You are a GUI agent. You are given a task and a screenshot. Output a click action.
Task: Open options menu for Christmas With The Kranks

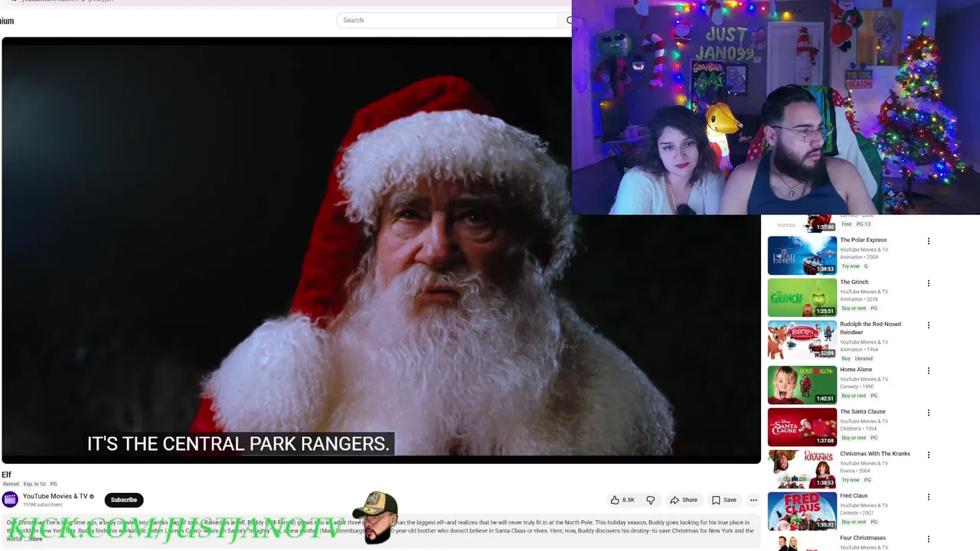929,455
